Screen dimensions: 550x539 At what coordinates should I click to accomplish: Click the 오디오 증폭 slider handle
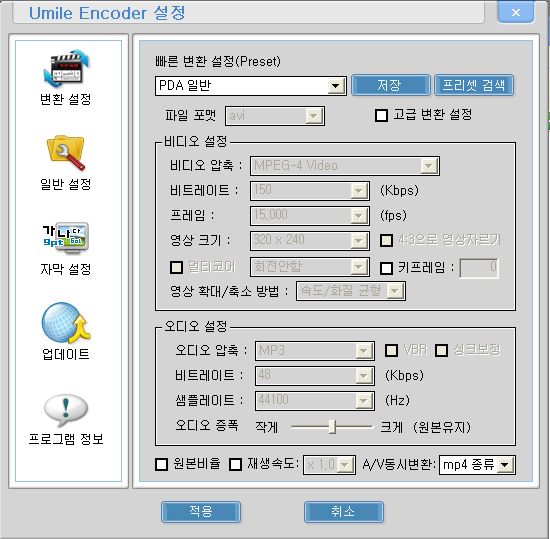tap(332, 426)
